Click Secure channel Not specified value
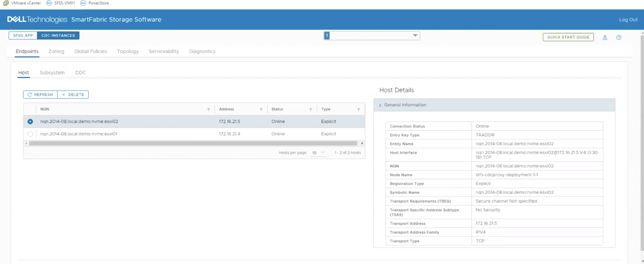 [x=506, y=201]
